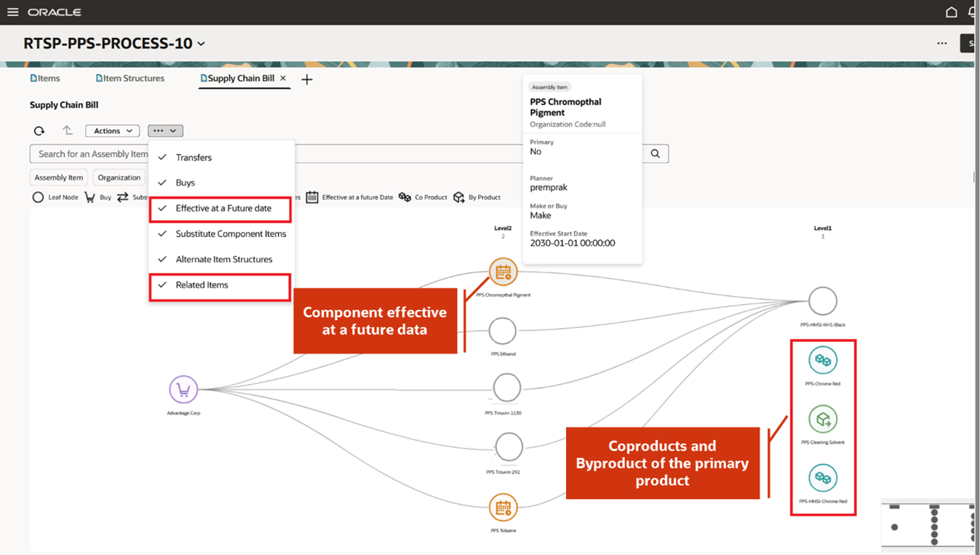Select the PPS Cleaning Solvent byproduct node
Screen dimensions: 980x555
tap(823, 419)
